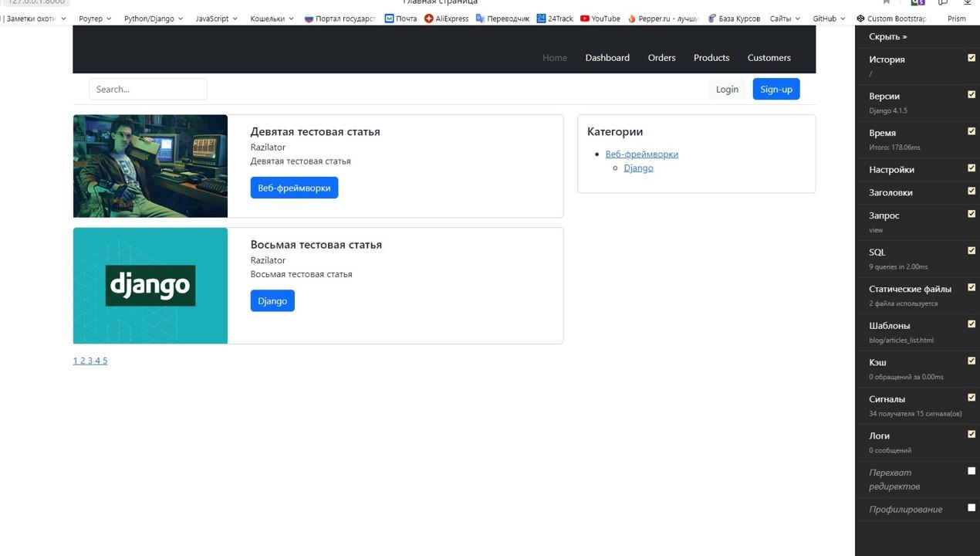Open Orders in the navbar

pos(661,58)
